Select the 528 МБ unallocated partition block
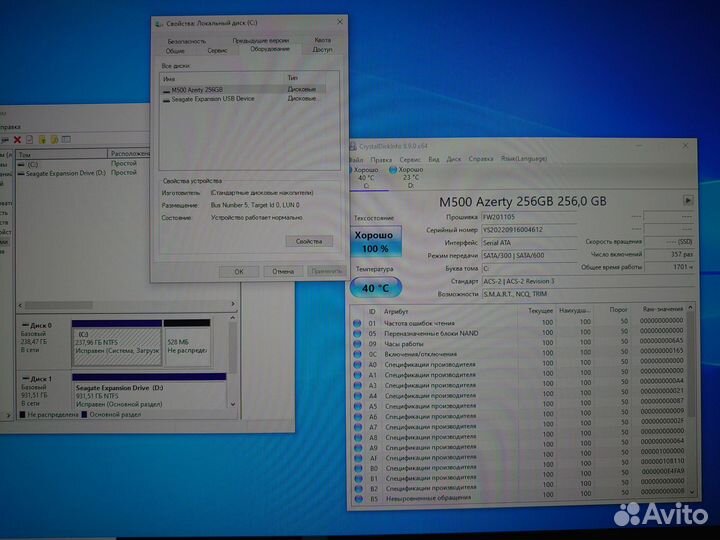This screenshot has width=720, height=540. (x=187, y=343)
